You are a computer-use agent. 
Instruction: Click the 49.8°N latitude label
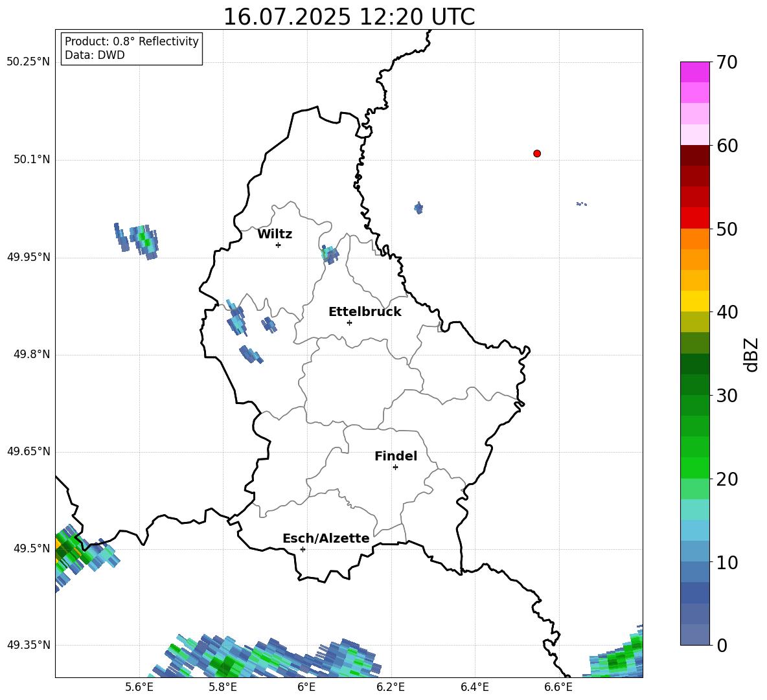coord(32,354)
